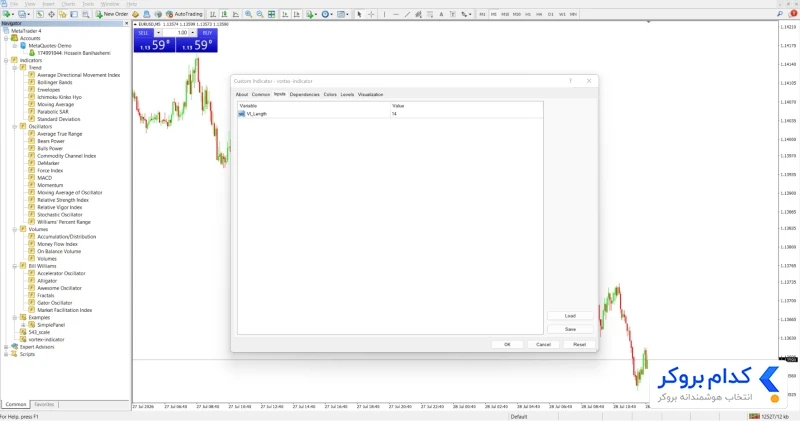Select the W1 timeframe
800x421 pixels.
click(x=562, y=14)
